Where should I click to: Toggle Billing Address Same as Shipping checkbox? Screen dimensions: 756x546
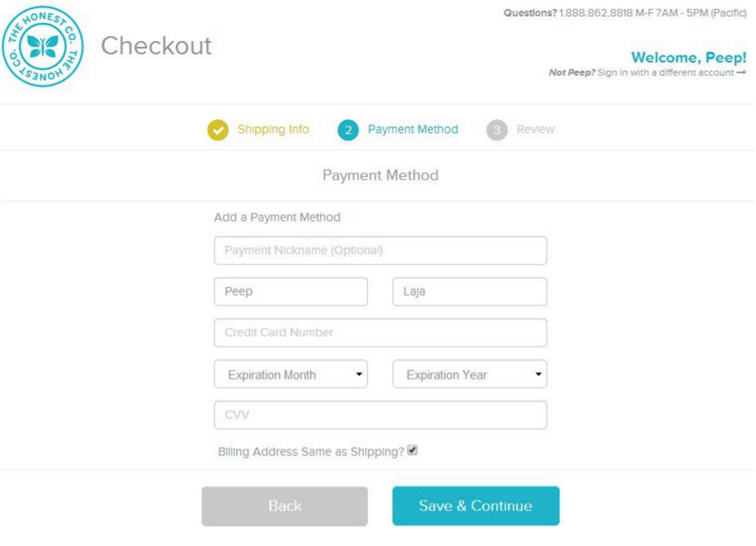(412, 451)
